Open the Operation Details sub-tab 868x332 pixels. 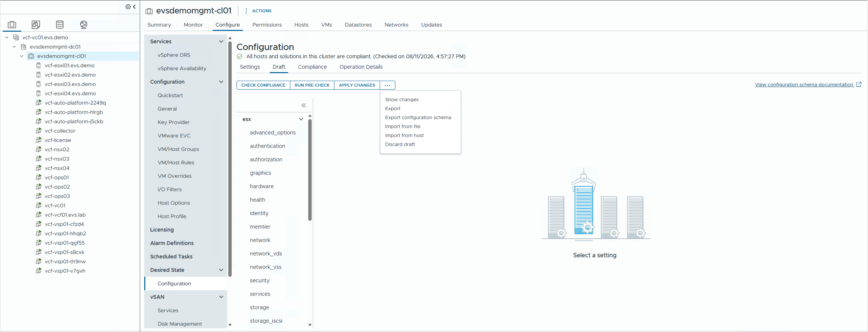click(x=361, y=67)
